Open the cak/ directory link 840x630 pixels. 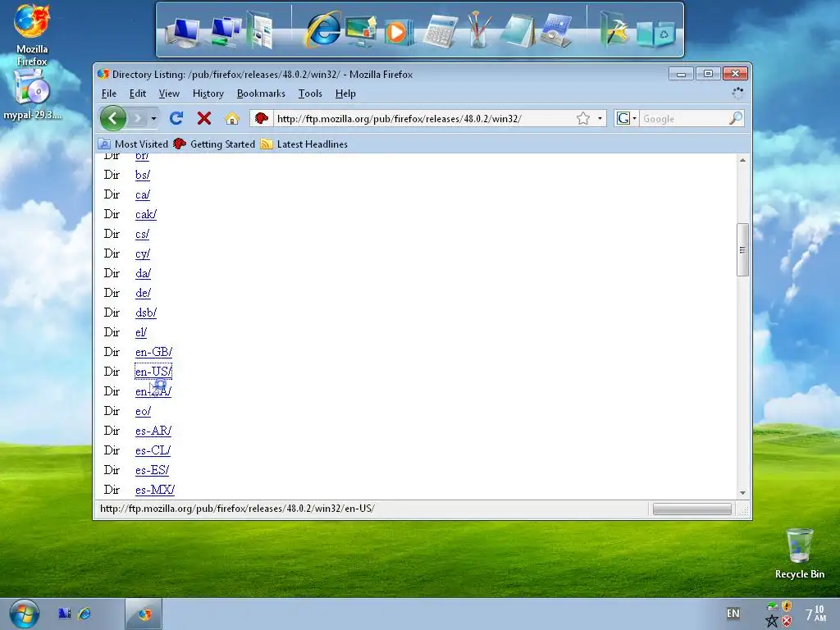146,214
